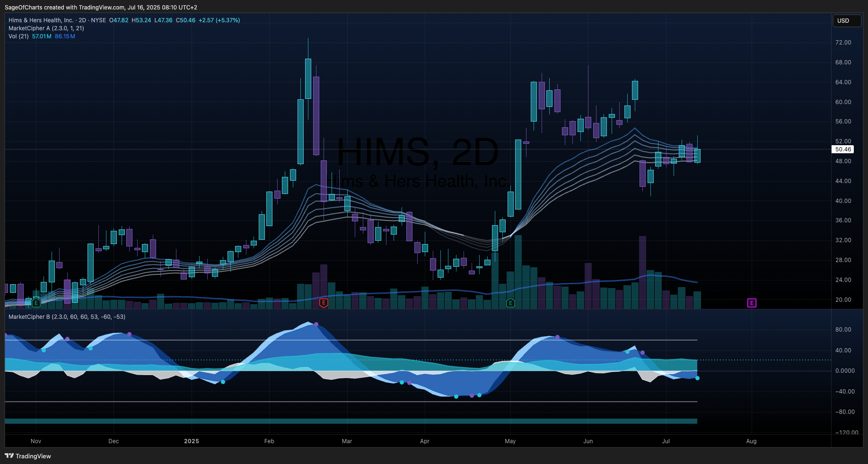This screenshot has height=464, width=868.
Task: Click the Mar label on the time axis
Action: coord(347,441)
